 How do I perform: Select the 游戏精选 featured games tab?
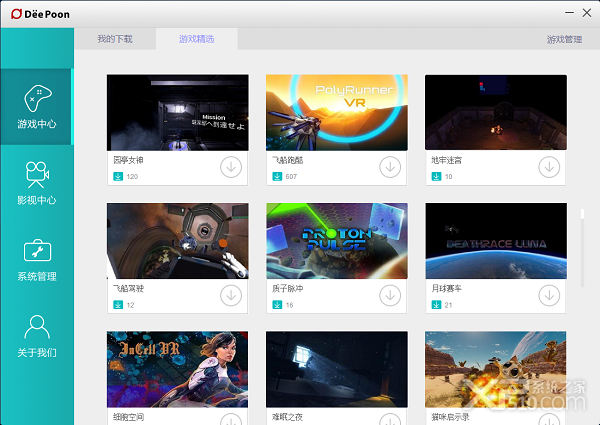click(x=197, y=39)
